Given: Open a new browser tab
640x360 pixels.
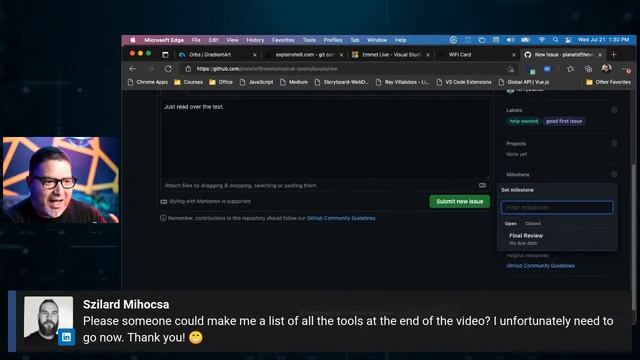Looking at the screenshot, I should click(x=614, y=54).
